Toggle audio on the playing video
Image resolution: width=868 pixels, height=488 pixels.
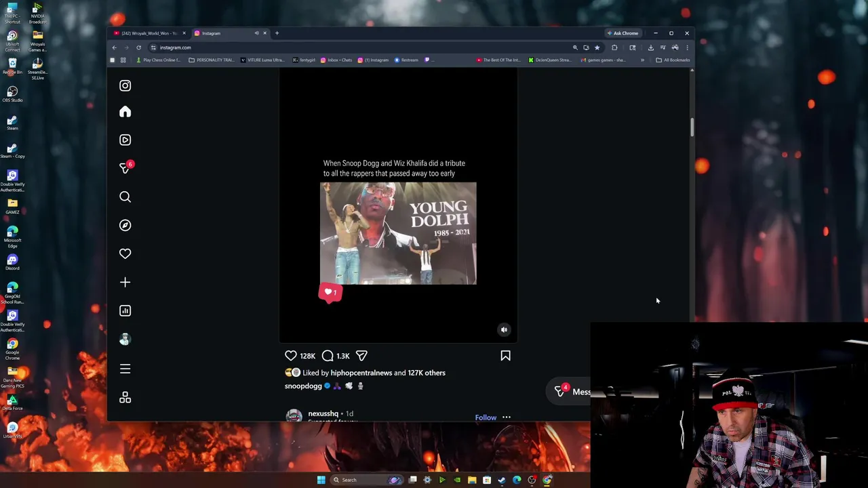(504, 329)
